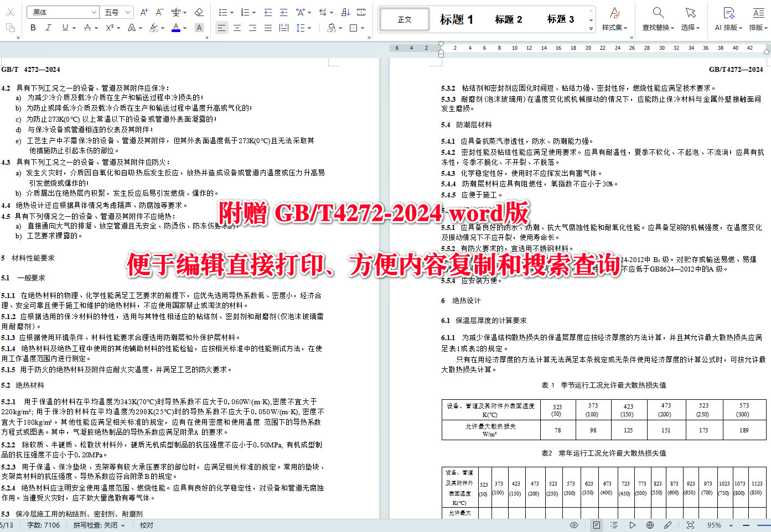The height and width of the screenshot is (532, 771).
Task: Toggle strikethrough formatting
Action: pos(87,28)
